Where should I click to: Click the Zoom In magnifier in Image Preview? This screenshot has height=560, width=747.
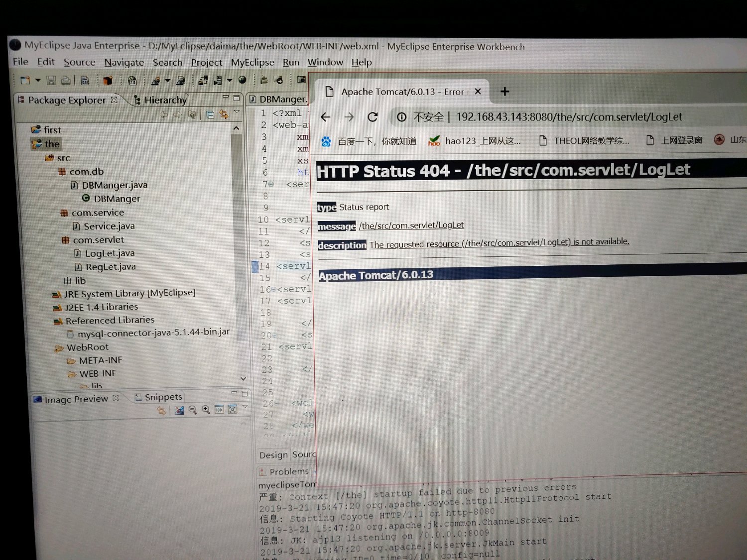click(x=206, y=410)
